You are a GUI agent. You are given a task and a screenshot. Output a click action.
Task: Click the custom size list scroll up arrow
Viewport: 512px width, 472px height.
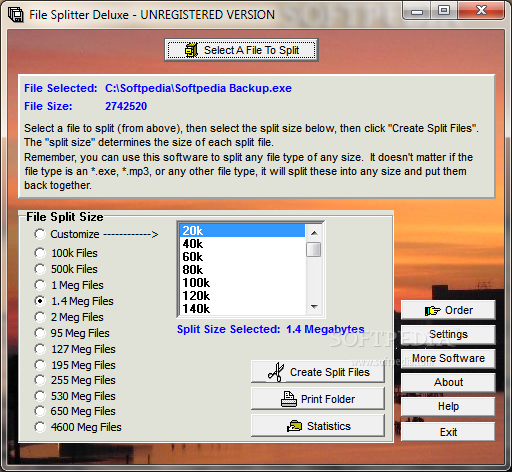tap(314, 233)
